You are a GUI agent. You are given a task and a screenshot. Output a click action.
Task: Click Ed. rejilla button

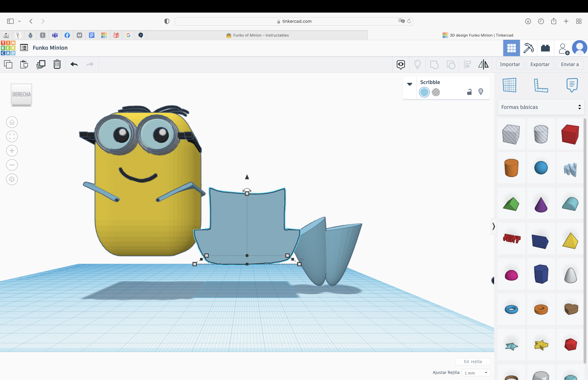pyautogui.click(x=473, y=361)
